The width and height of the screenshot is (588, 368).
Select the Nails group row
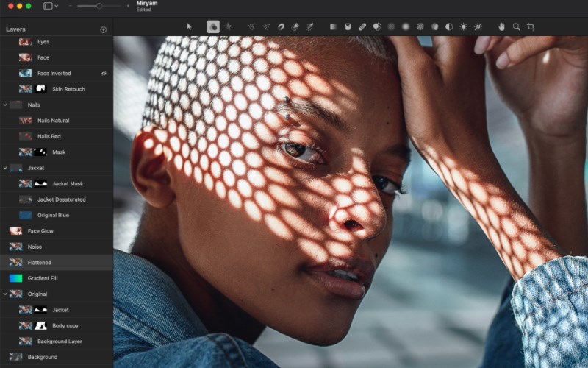click(x=57, y=105)
